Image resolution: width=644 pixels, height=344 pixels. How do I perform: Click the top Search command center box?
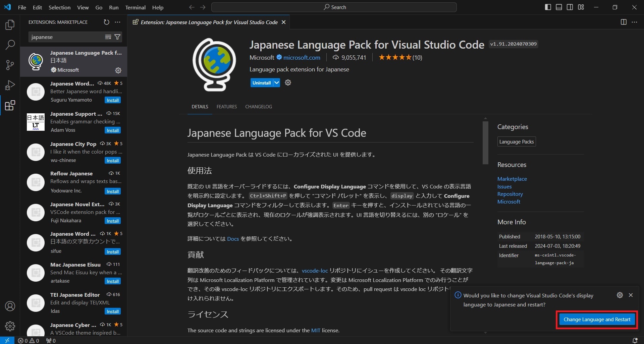(334, 7)
